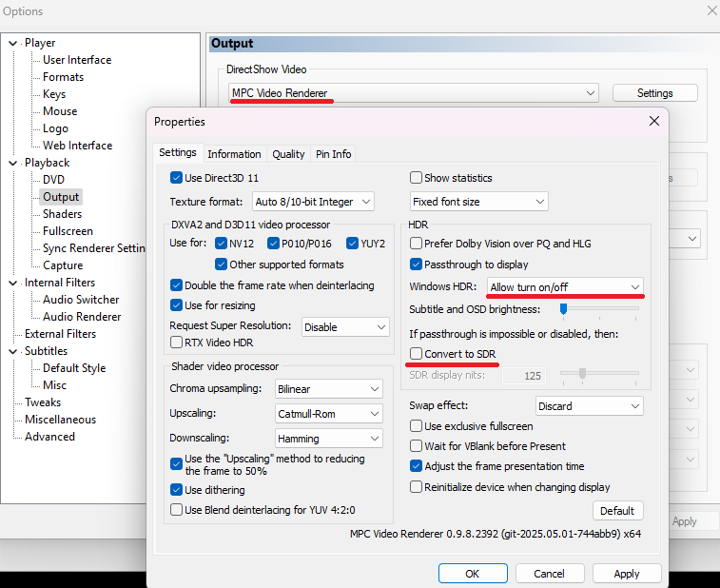Select Tweaks in options tree

pos(43,402)
